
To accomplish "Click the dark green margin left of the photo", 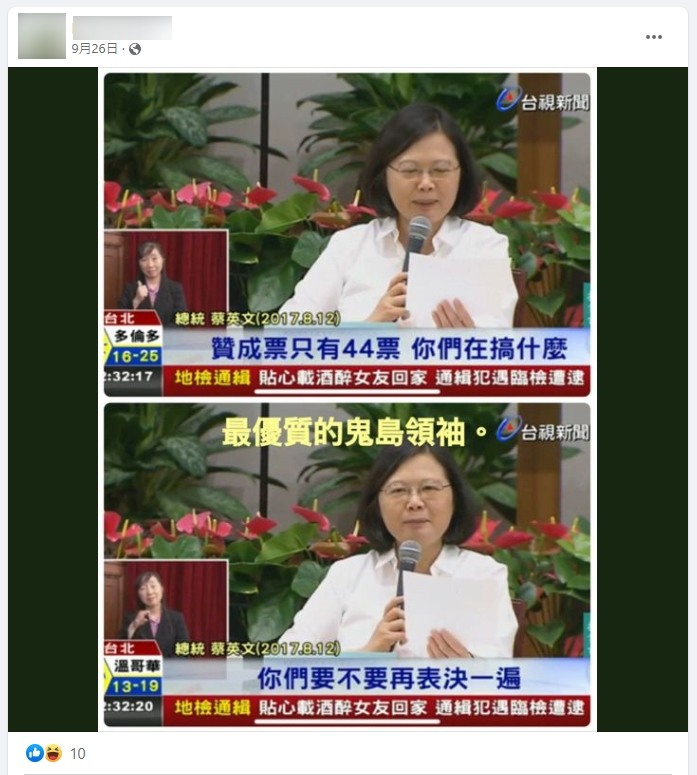I will pos(53,399).
